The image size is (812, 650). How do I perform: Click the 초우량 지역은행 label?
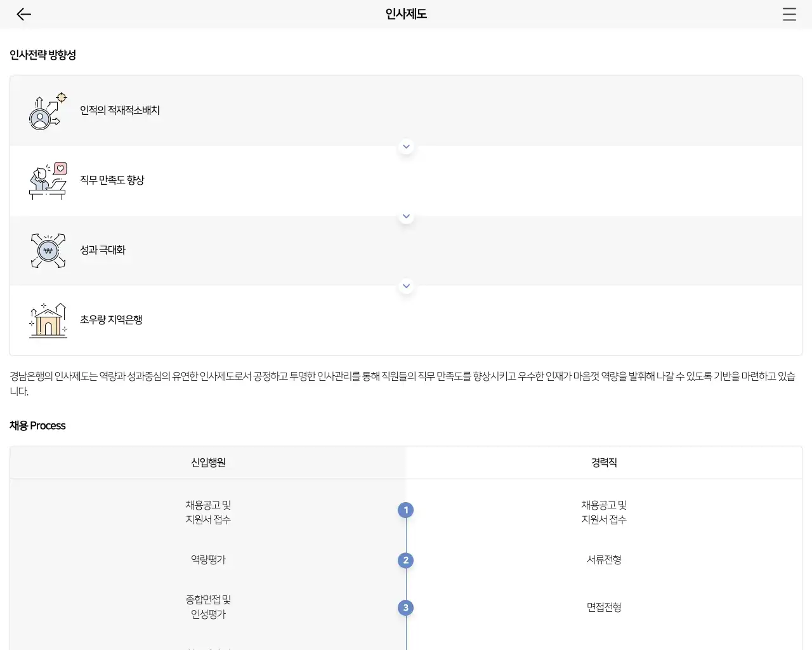[x=111, y=320]
